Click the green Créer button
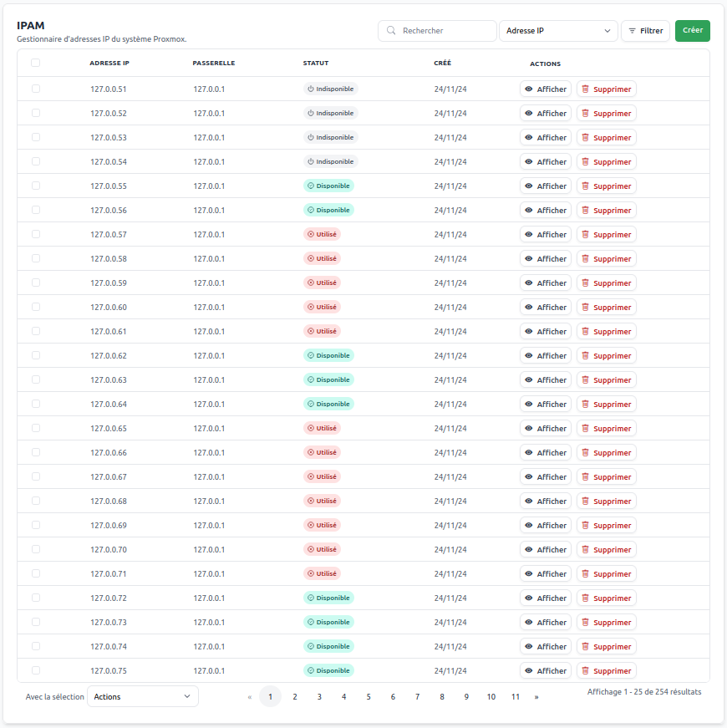 pos(692,31)
